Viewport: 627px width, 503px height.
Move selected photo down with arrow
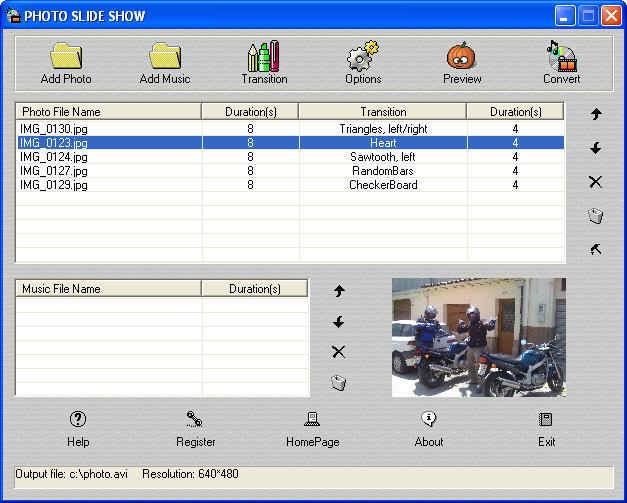tap(596, 148)
